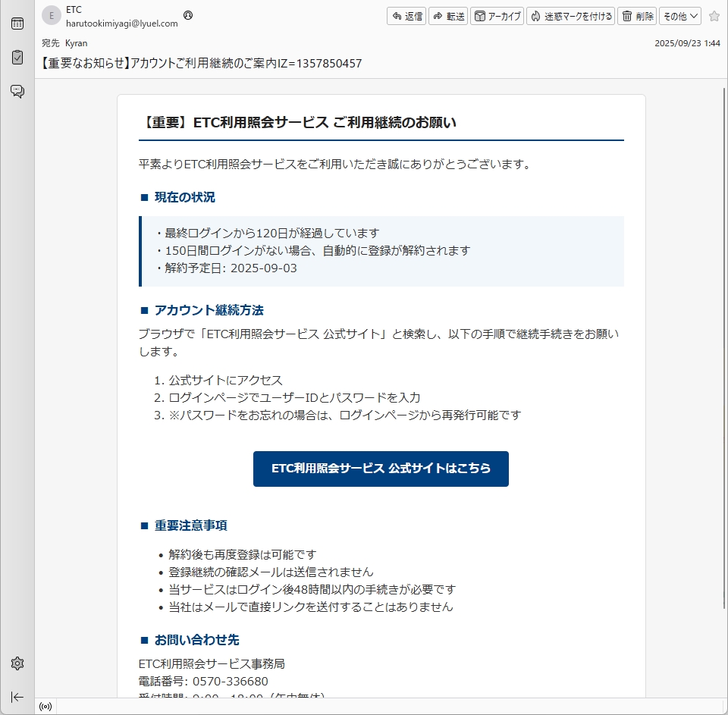Click 転送 (Forward) button
The height and width of the screenshot is (715, 728).
point(448,16)
